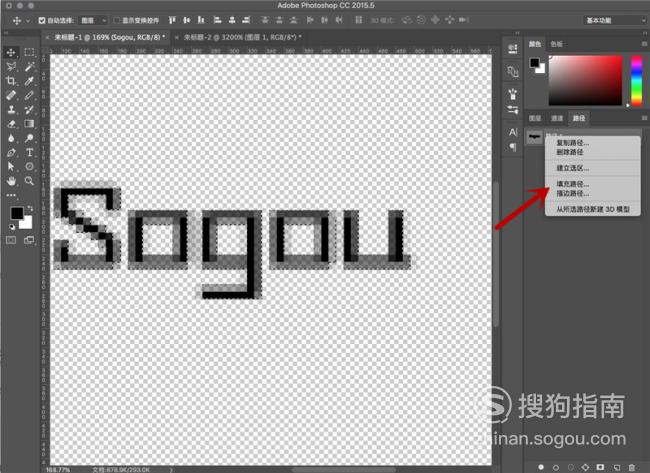The height and width of the screenshot is (473, 650).
Task: Select the Crop tool
Action: (11, 81)
